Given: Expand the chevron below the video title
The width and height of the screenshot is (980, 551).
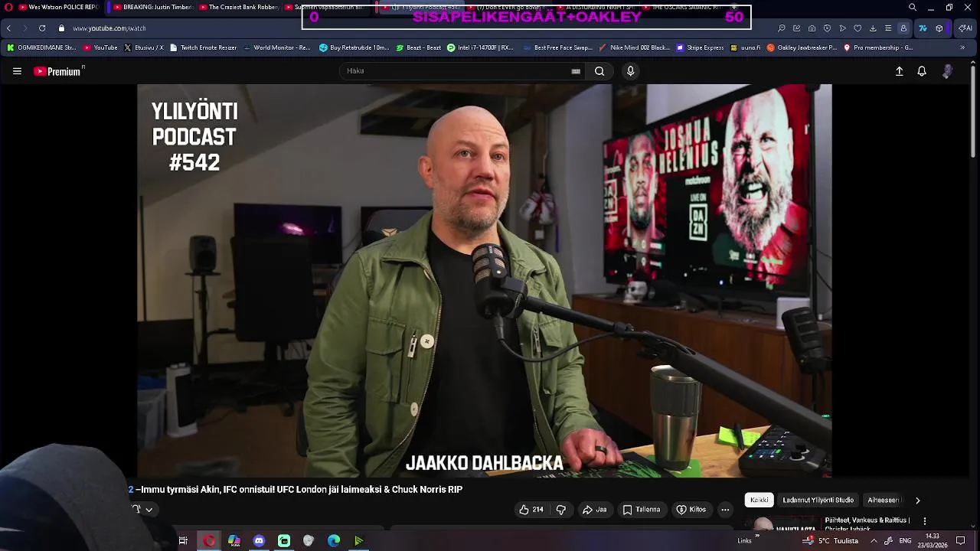Looking at the screenshot, I should tap(149, 510).
